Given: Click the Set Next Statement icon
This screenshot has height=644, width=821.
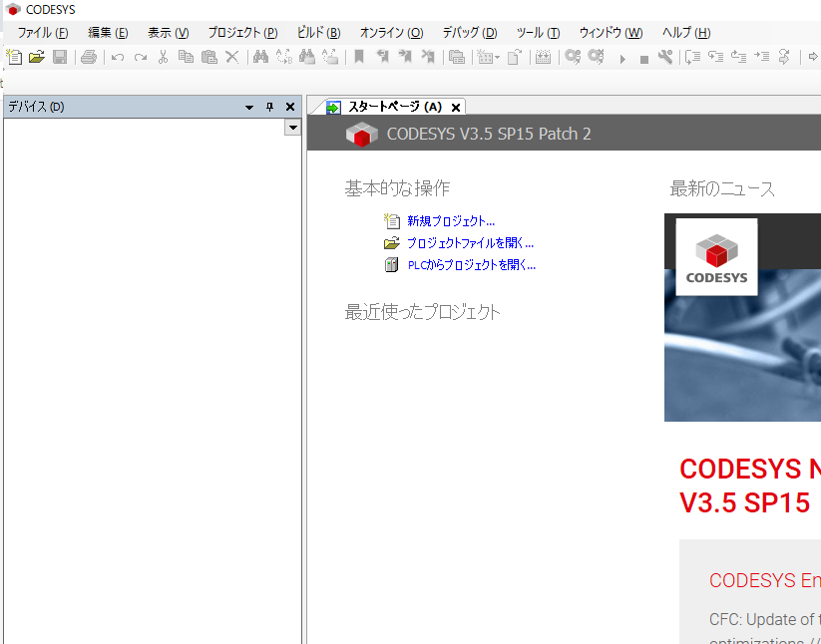Looking at the screenshot, I should point(784,57).
